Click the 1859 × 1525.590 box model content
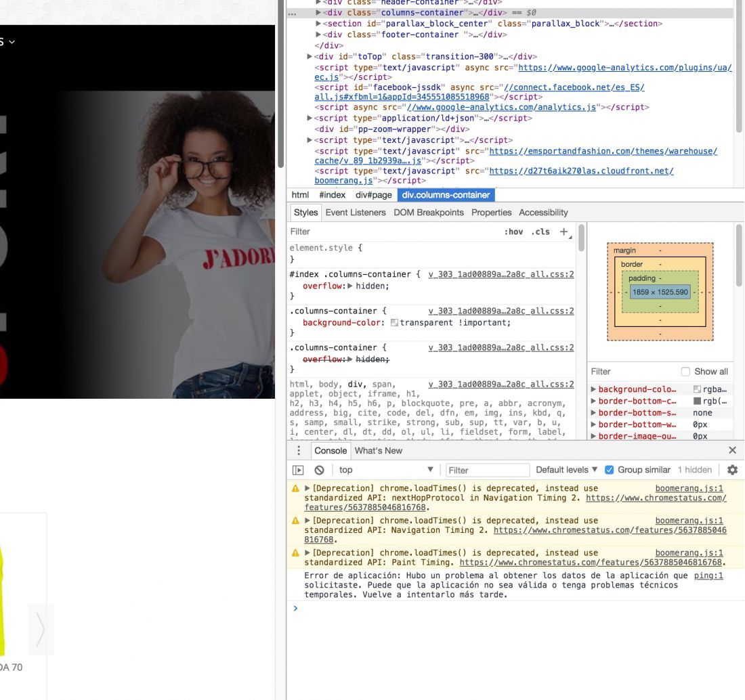The image size is (745, 700). click(660, 292)
